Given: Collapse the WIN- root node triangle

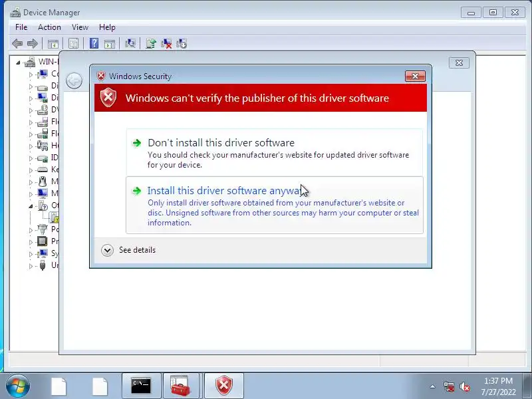Looking at the screenshot, I should coord(18,63).
